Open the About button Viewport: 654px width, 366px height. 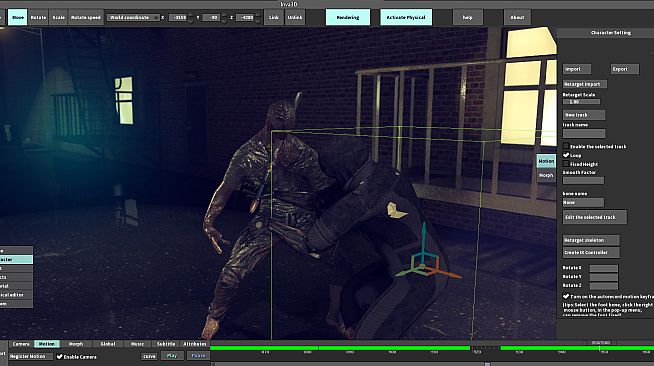coord(517,18)
